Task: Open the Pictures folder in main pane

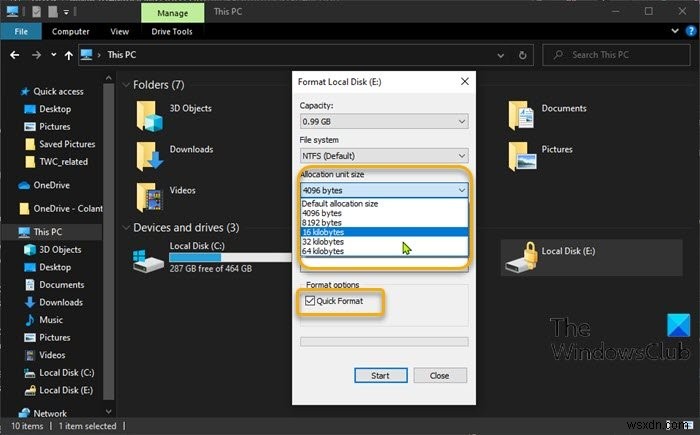Action: [522, 156]
